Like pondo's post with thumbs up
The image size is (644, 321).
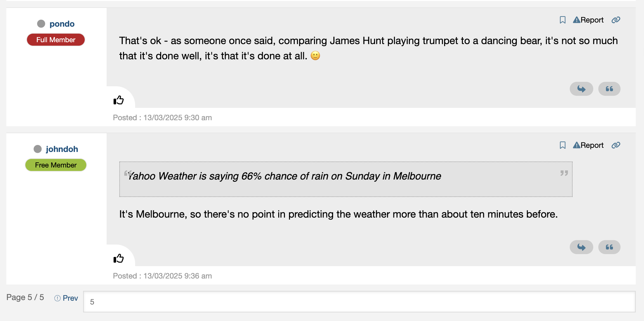[119, 100]
